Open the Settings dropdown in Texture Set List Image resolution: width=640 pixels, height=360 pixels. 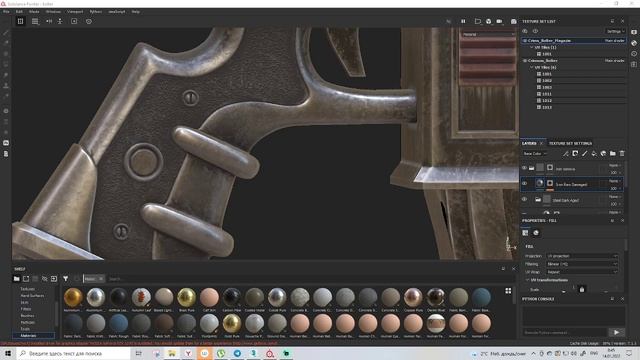pyautogui.click(x=615, y=31)
